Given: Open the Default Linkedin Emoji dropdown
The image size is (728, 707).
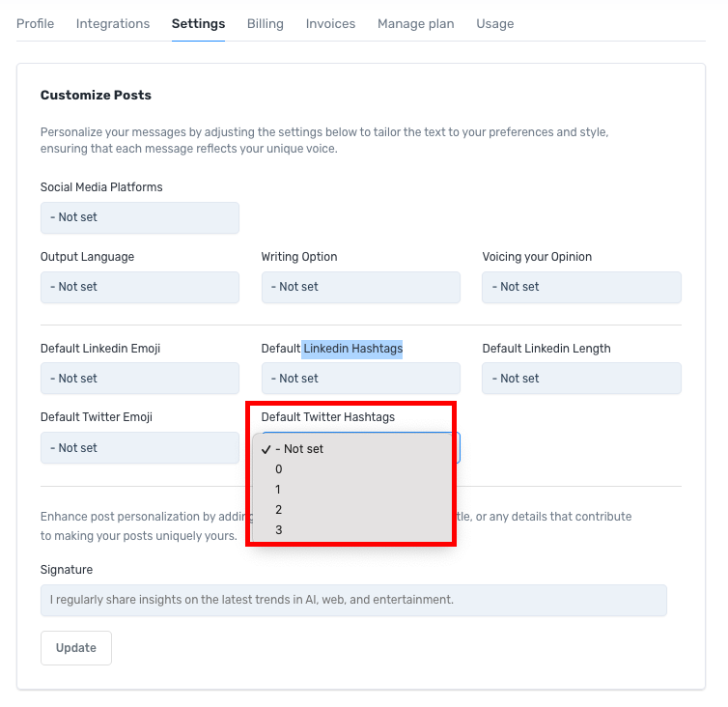Looking at the screenshot, I should 139,379.
